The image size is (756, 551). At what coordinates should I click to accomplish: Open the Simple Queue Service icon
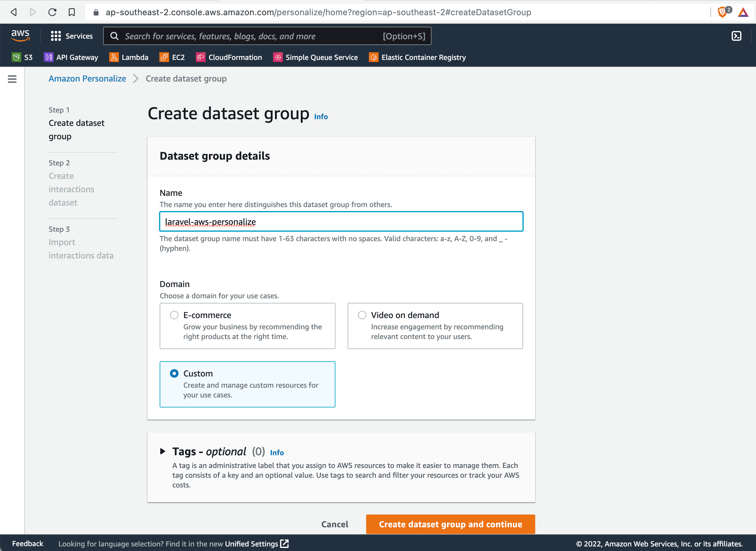click(x=278, y=57)
